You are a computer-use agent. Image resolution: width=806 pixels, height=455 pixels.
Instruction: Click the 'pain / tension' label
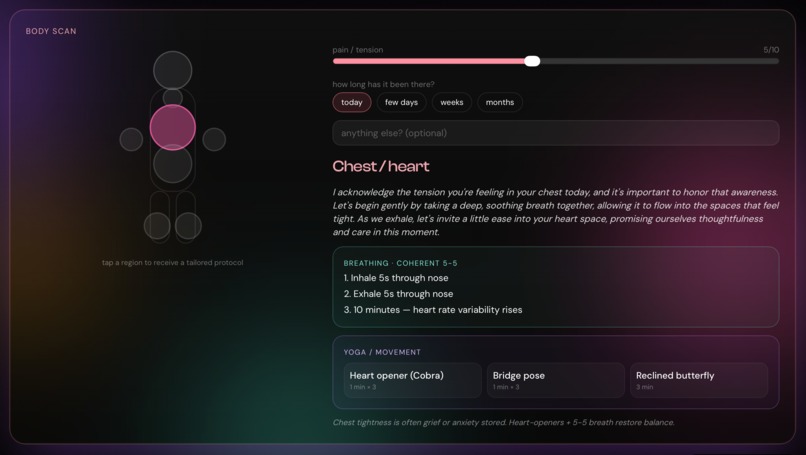pos(358,50)
